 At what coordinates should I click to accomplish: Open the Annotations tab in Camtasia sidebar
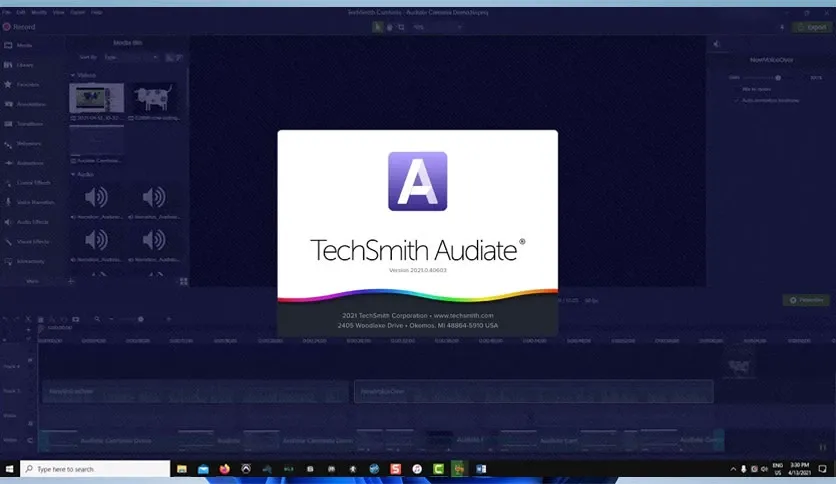pyautogui.click(x=25, y=104)
